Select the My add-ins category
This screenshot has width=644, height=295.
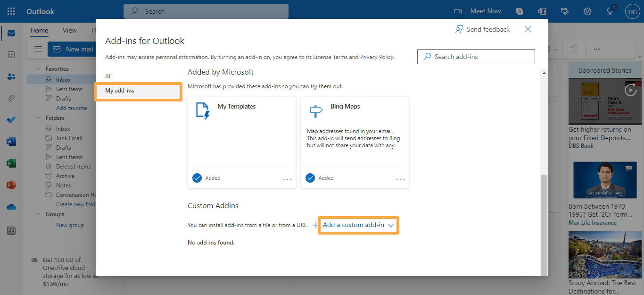(x=138, y=91)
